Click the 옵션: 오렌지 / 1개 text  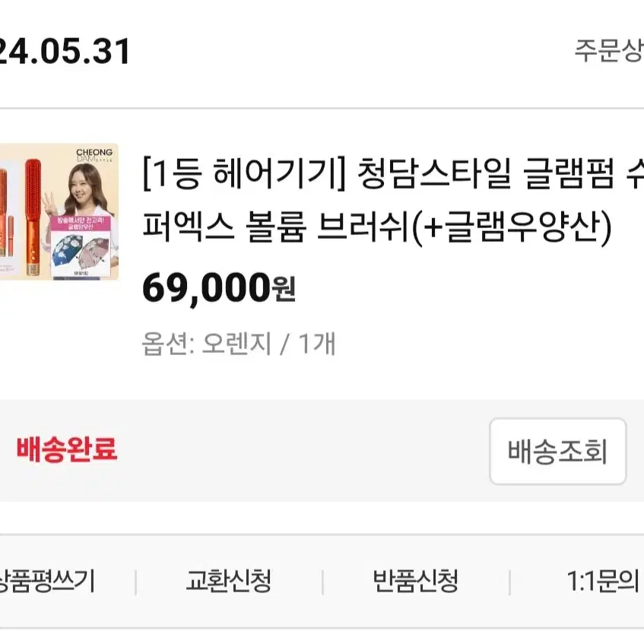pos(239,344)
